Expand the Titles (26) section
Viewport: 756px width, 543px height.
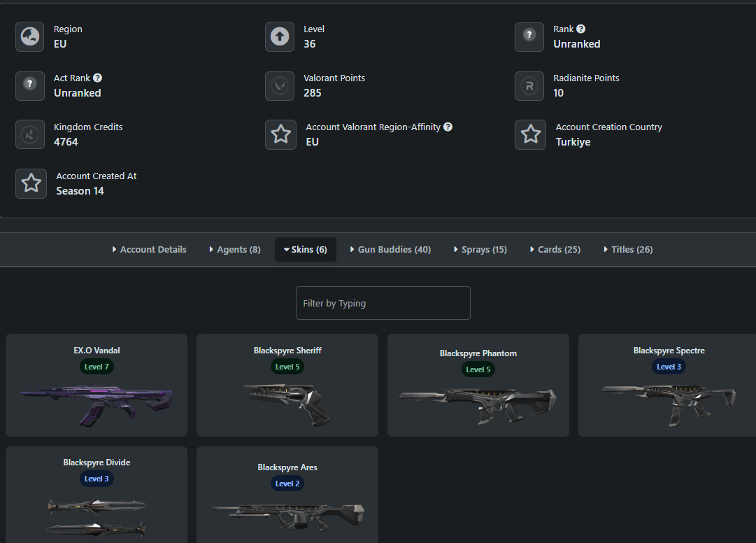[x=628, y=249]
